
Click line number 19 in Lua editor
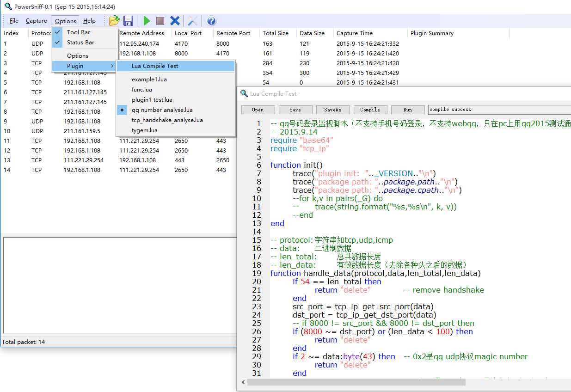[257, 273]
